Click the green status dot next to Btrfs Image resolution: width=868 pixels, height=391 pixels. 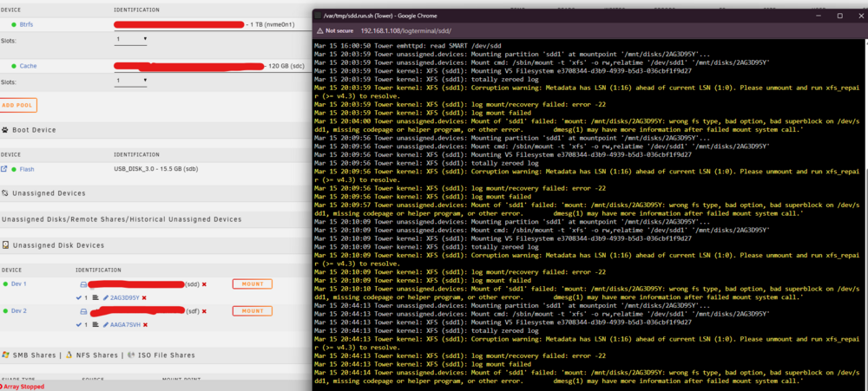point(13,25)
